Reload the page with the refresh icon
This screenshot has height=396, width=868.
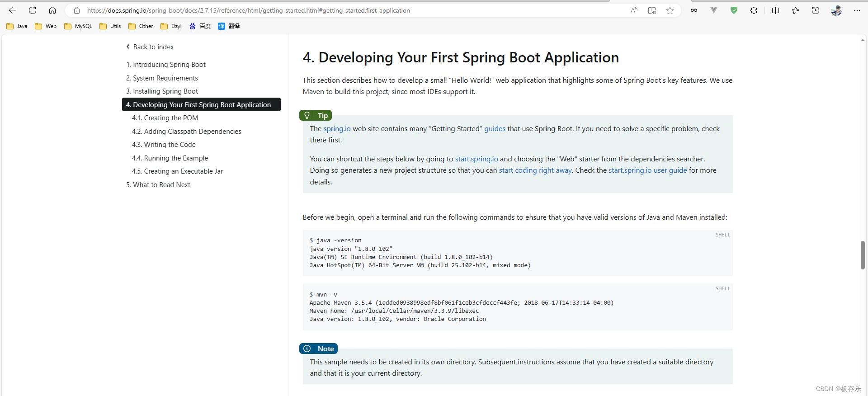point(33,10)
